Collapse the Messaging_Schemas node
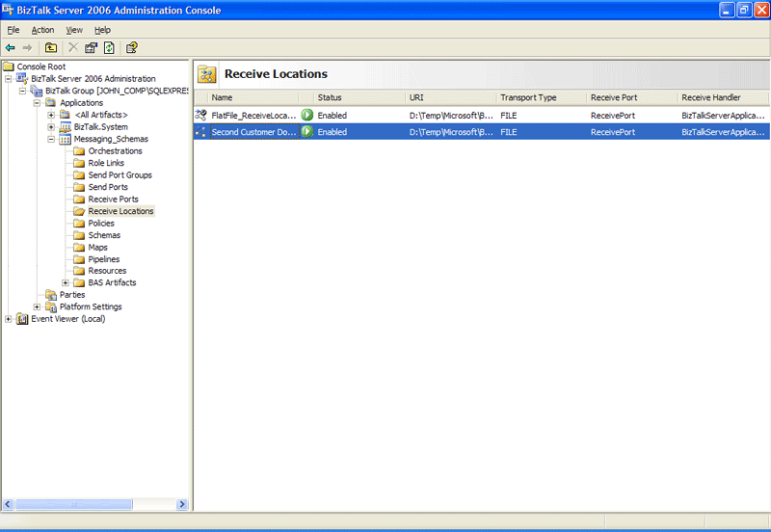771x532 pixels. coord(51,139)
